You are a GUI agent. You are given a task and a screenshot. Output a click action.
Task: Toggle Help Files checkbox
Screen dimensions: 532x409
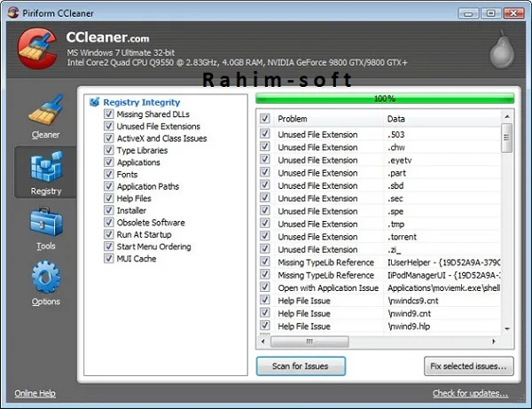pyautogui.click(x=108, y=198)
